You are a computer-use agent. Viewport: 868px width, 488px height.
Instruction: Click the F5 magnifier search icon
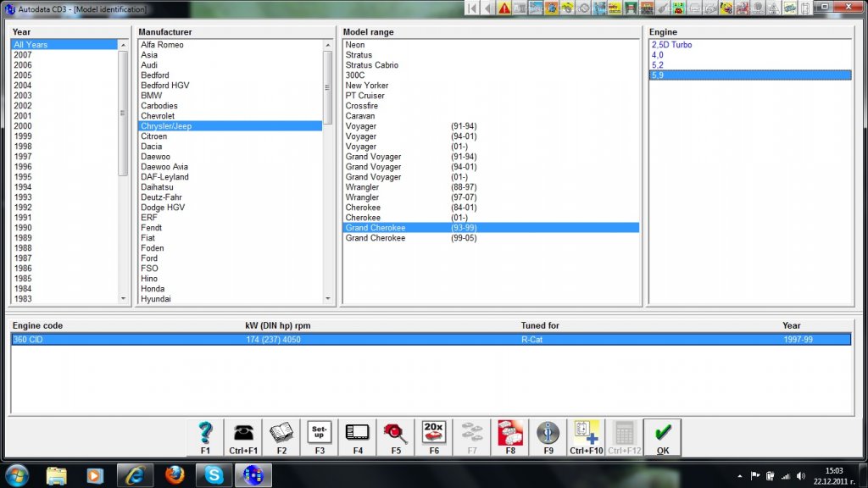point(396,437)
